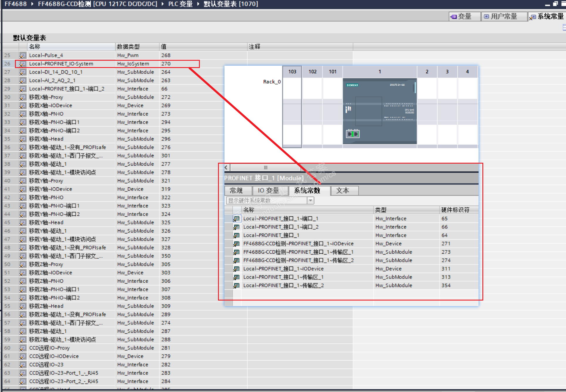Open the IO 变量 tab

(x=268, y=191)
